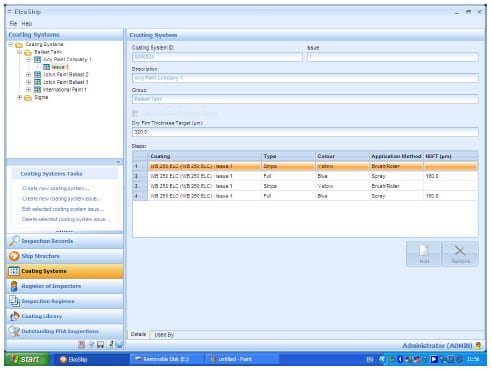
Task: Open Outstanding PDA Inspections icon
Action: pyautogui.click(x=14, y=331)
